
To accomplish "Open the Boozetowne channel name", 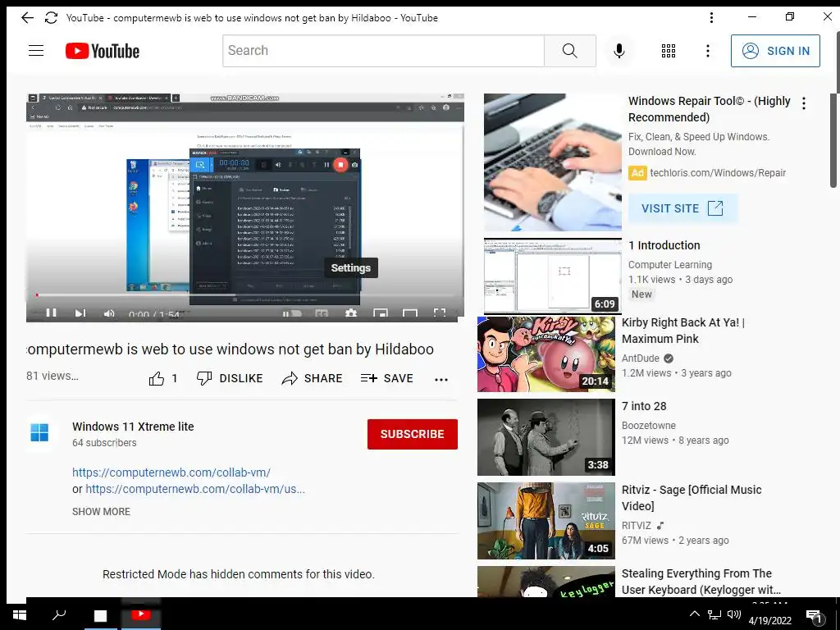I will click(649, 426).
